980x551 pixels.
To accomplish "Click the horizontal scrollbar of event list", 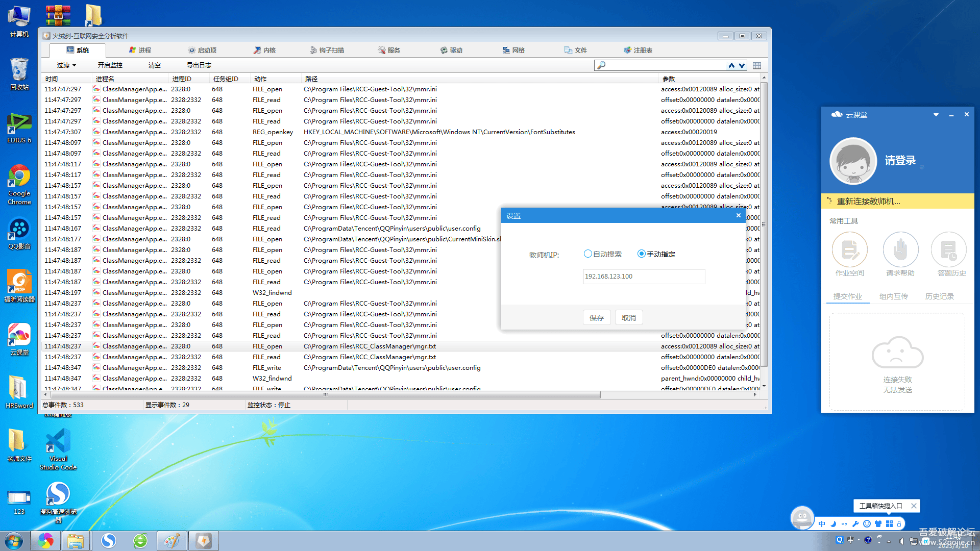I will coord(326,394).
